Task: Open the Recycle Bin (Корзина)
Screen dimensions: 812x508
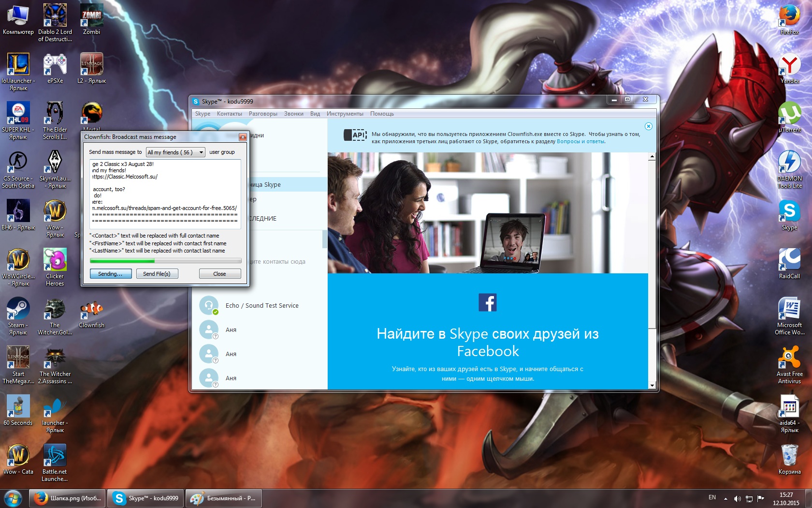Action: tap(789, 459)
